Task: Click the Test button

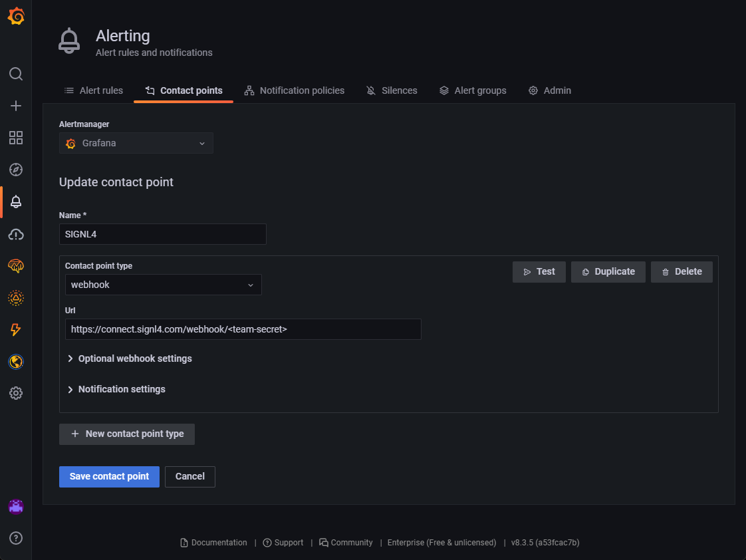Action: point(539,271)
